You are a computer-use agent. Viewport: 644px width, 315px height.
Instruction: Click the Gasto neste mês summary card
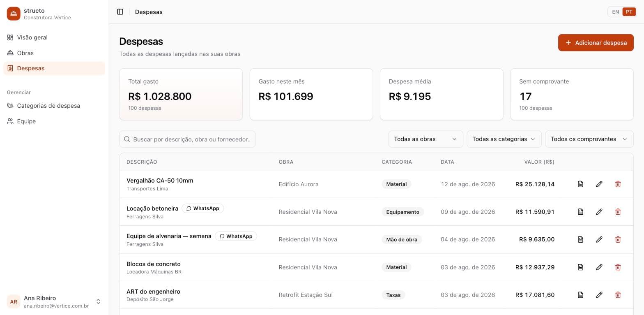[x=311, y=94]
